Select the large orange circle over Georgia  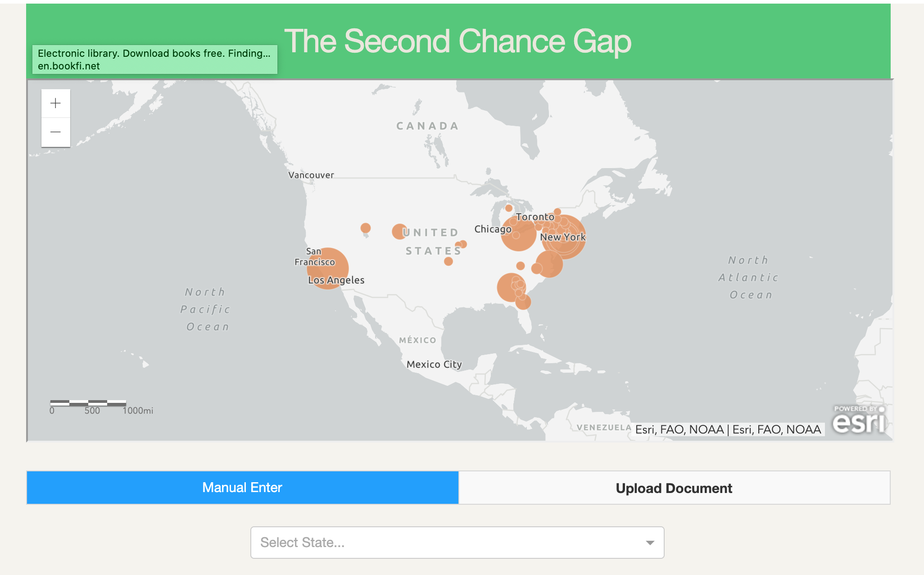click(x=512, y=287)
